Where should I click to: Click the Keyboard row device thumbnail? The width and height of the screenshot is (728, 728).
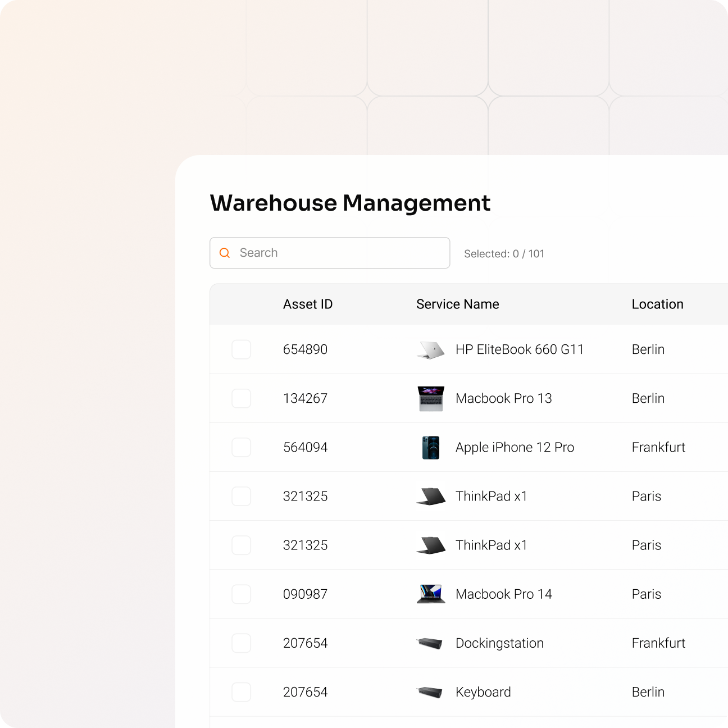[430, 692]
